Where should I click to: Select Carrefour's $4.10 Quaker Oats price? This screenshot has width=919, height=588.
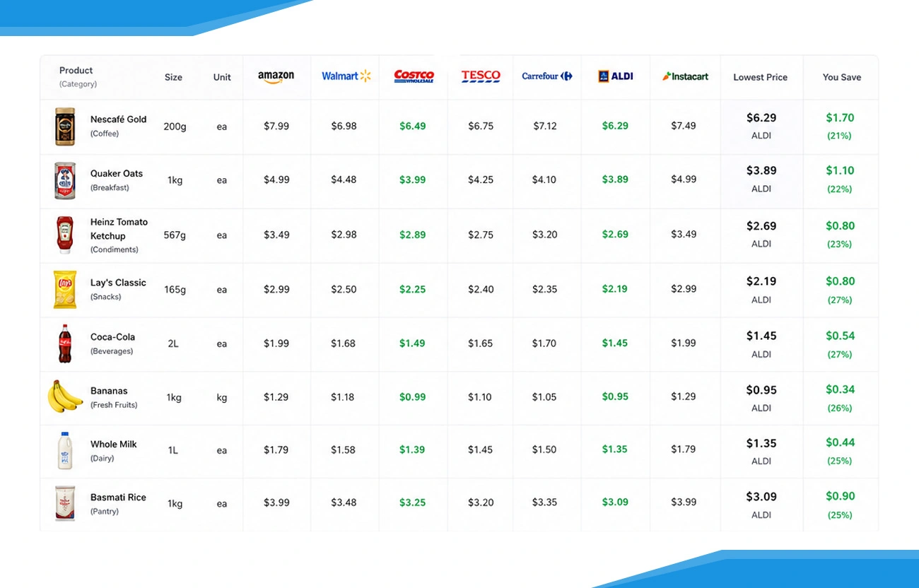[x=544, y=180]
